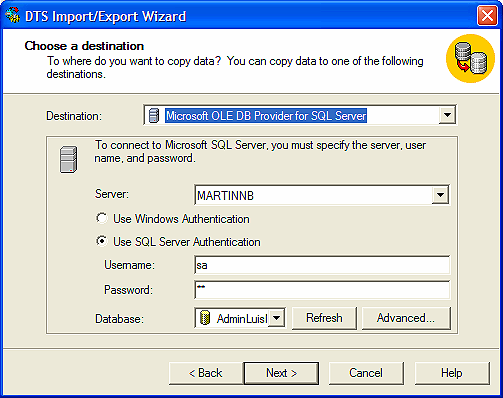Click the database cylinder icon beside AdminLuis
The image size is (503, 398).
[205, 317]
